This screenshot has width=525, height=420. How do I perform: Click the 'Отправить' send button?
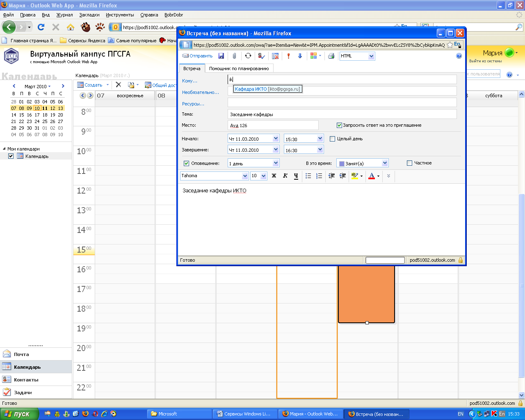pyautogui.click(x=197, y=56)
